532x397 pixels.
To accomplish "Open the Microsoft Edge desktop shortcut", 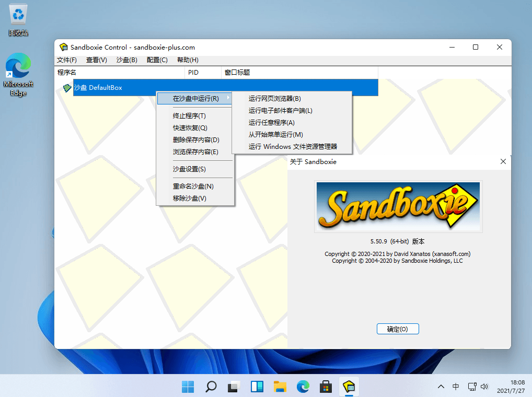I will coord(18,74).
